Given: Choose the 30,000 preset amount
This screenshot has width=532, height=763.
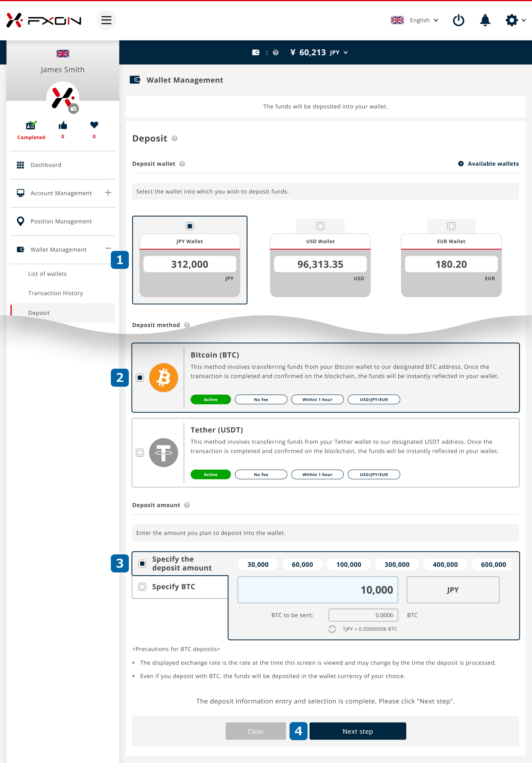Looking at the screenshot, I should pyautogui.click(x=258, y=564).
